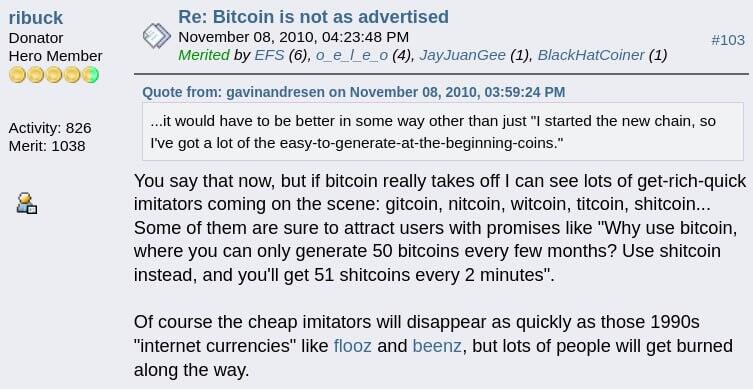The image size is (753, 389).
Task: Open ribuck's profile via the user icon
Action: 27,203
